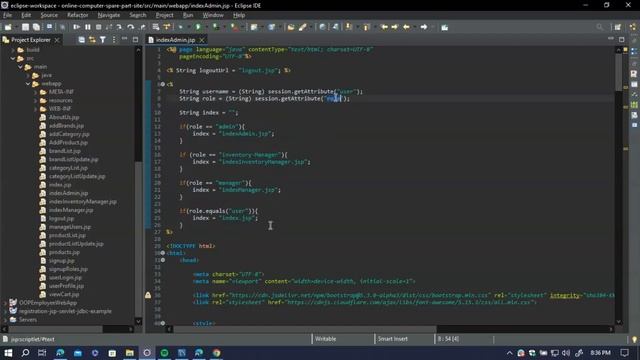Click the green Run launch icon
This screenshot has height=360, width=640.
(x=198, y=27)
